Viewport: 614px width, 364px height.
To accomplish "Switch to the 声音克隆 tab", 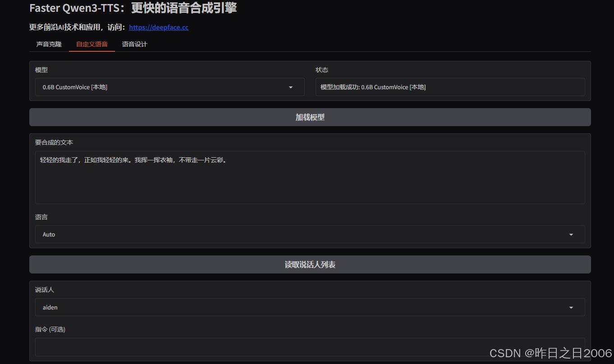I will [49, 44].
